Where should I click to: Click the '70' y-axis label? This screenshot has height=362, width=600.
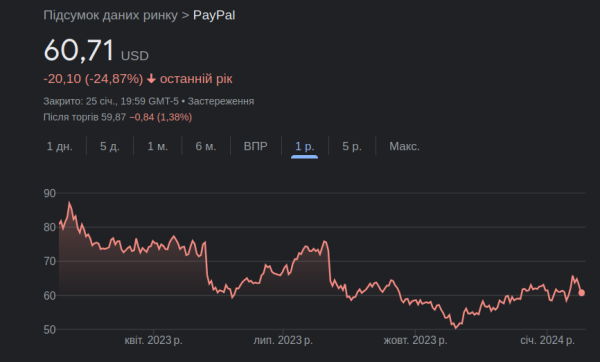(50, 261)
